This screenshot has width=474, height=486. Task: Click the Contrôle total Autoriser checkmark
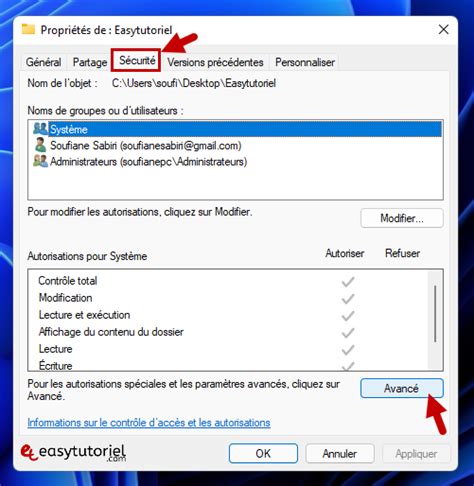[x=348, y=282]
